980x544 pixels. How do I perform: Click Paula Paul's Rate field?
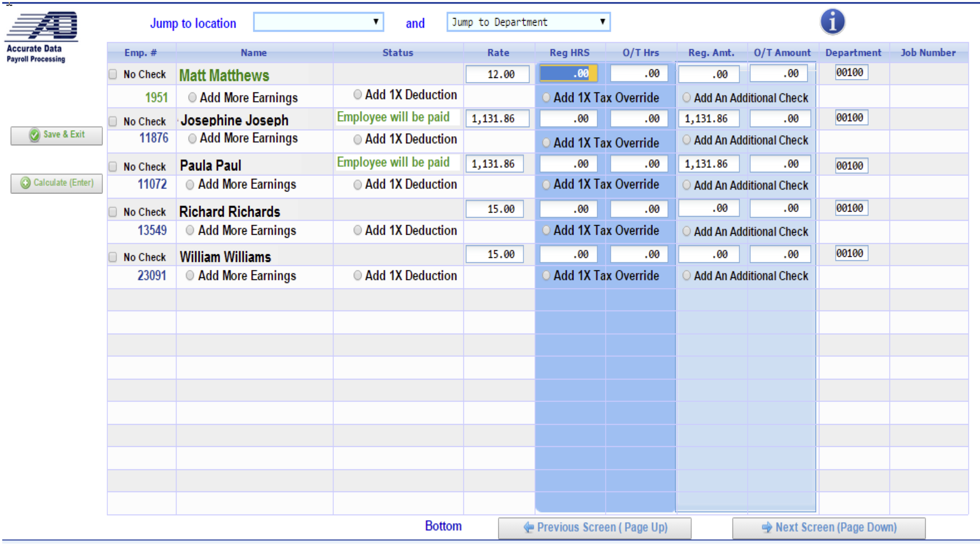coord(495,164)
